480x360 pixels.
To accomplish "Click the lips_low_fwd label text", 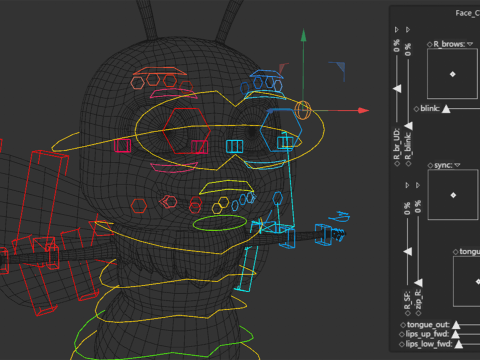I will point(429,344).
